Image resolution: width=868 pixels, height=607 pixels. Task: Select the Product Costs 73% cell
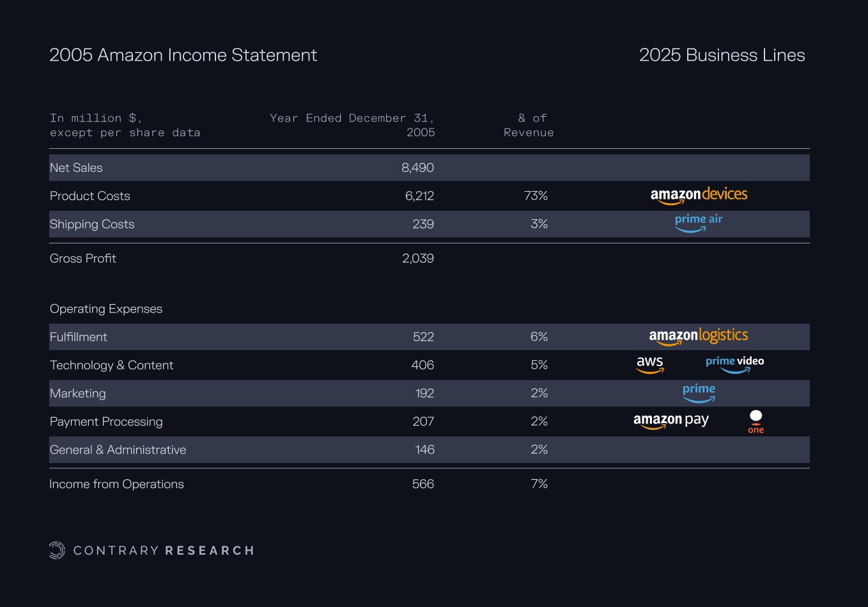(x=536, y=196)
